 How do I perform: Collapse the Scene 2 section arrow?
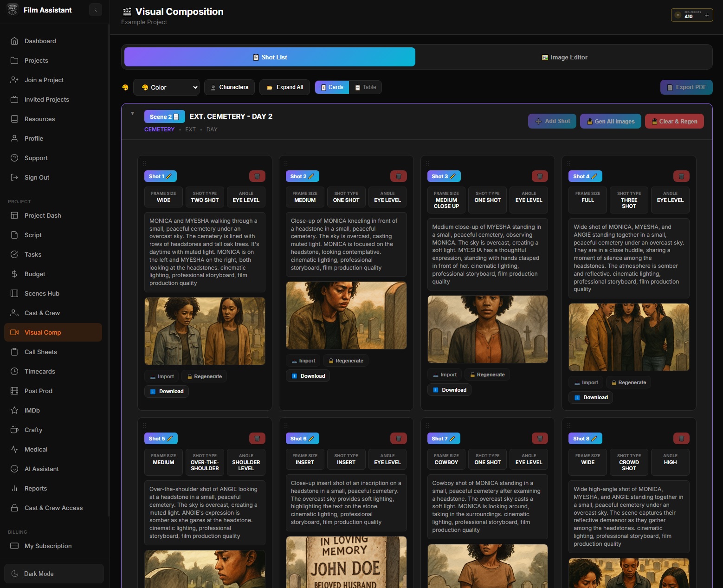coord(133,113)
